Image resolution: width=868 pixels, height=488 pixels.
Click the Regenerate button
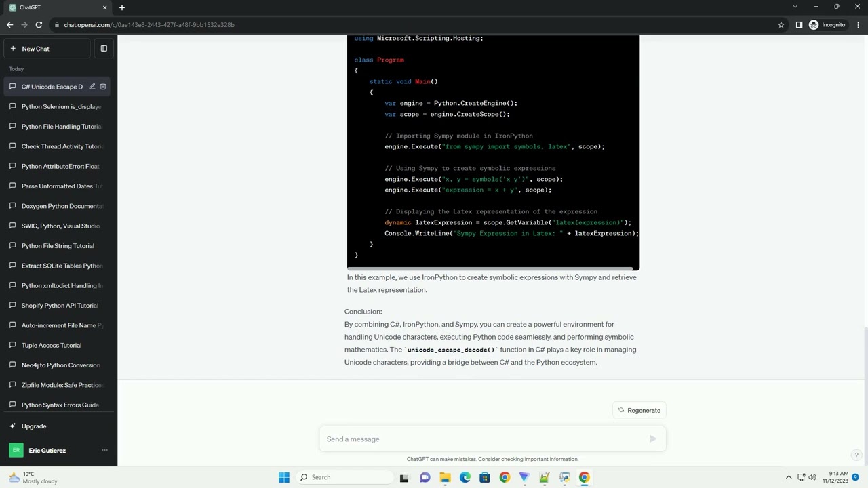point(639,410)
